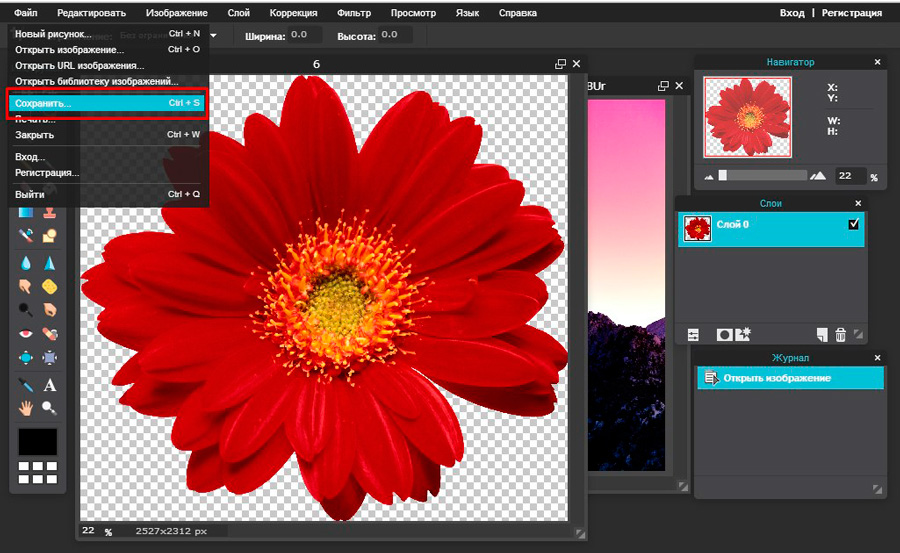
Task: Toggle visibility checkbox of Слой 0
Action: point(853,225)
